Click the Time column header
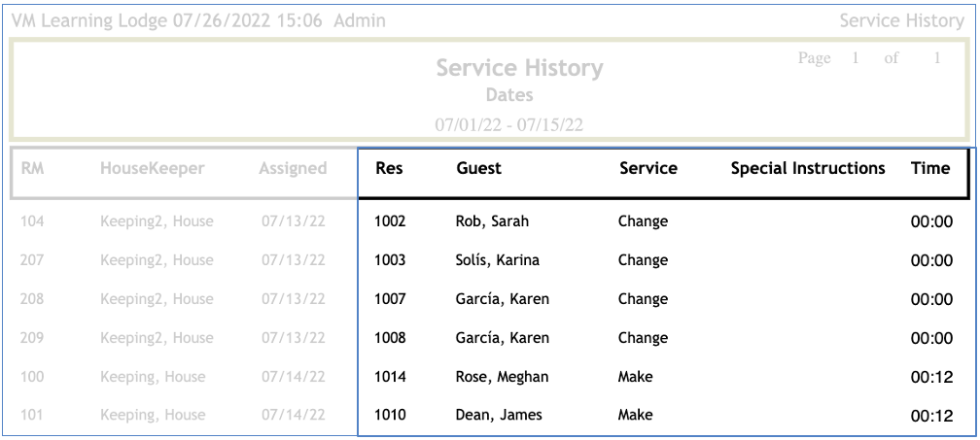This screenshot has width=980, height=440. pos(929,168)
